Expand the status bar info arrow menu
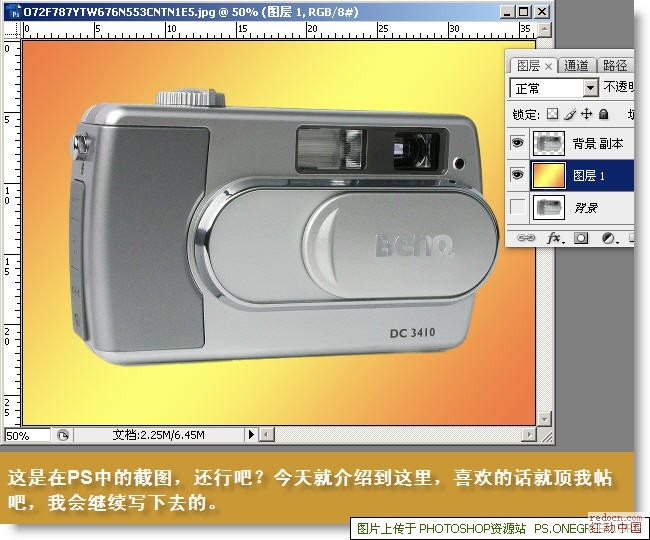Screen dimensions: 650x540 coord(251,435)
